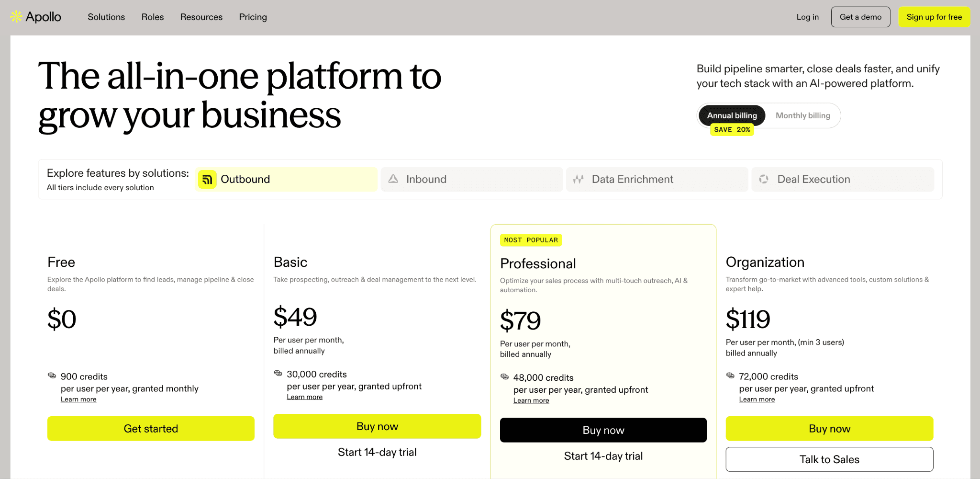Screen dimensions: 980x479
Task: Click the credits coin icon under Free plan
Action: click(x=52, y=376)
